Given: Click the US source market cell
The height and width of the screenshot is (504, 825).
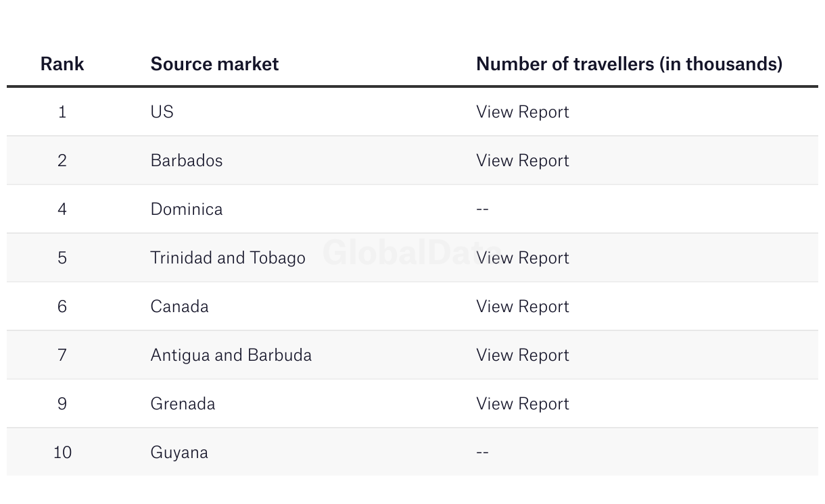Looking at the screenshot, I should pos(162,111).
